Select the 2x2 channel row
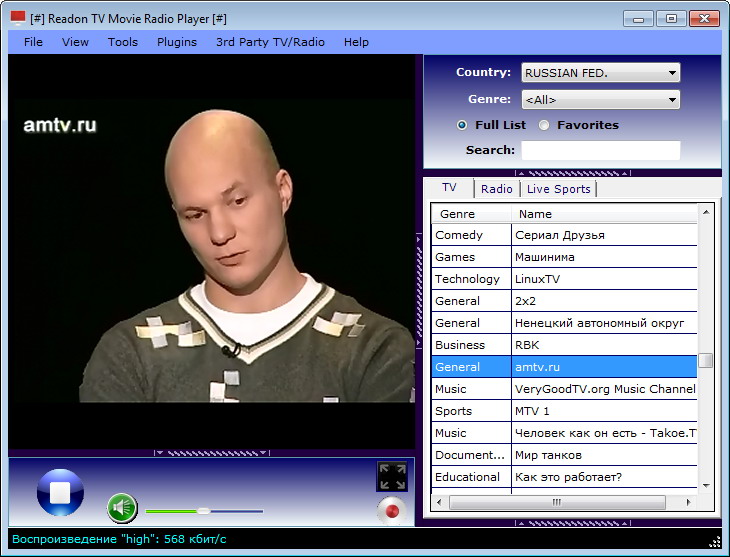The width and height of the screenshot is (730, 557). point(564,301)
